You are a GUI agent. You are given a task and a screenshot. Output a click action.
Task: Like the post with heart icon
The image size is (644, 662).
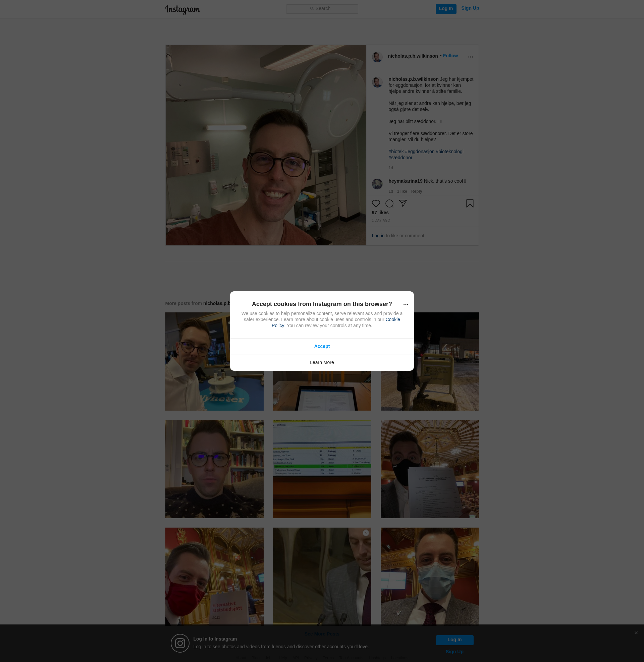point(376,203)
